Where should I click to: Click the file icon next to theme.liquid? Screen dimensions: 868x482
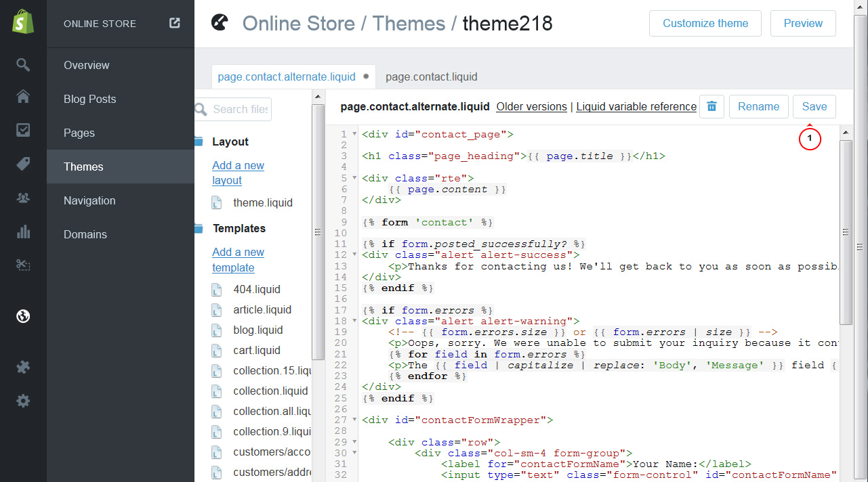(217, 202)
